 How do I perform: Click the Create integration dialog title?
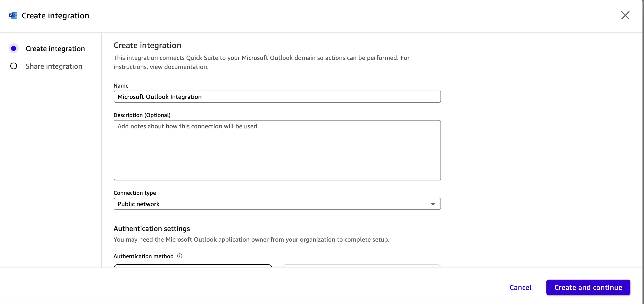coord(55,15)
